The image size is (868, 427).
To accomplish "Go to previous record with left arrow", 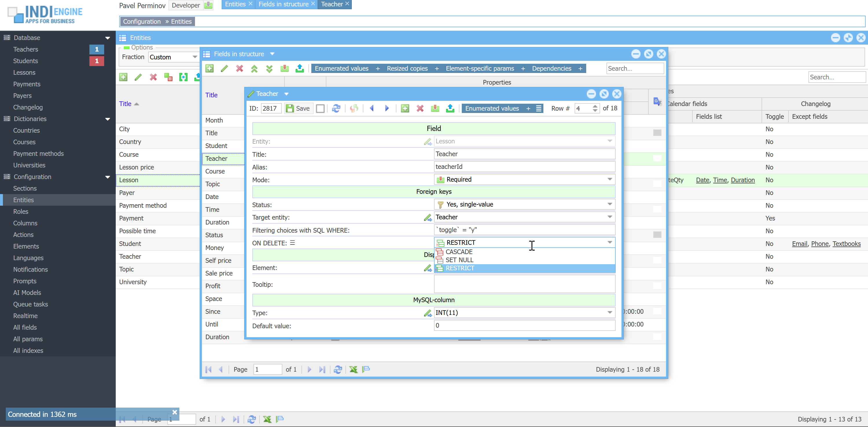I will pos(372,108).
